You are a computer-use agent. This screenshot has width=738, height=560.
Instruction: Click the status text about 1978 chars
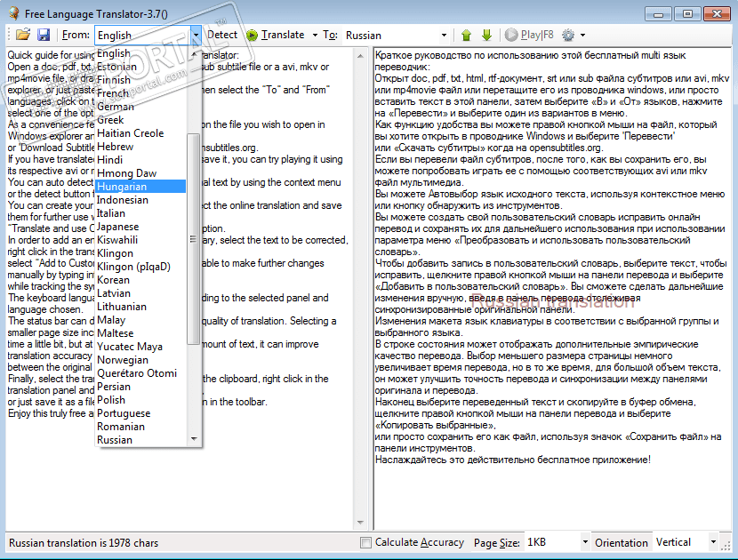click(84, 542)
